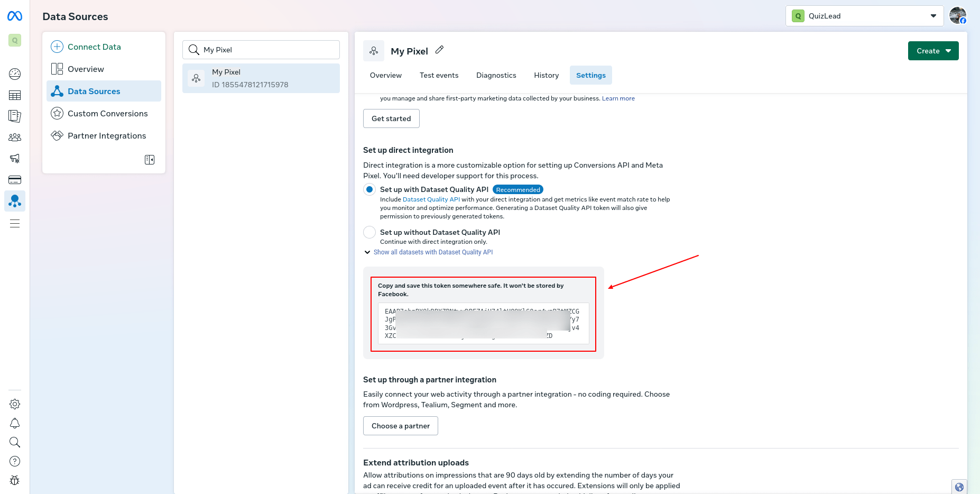Open the Settings gear icon
Image resolution: width=980 pixels, height=494 pixels.
pyautogui.click(x=15, y=404)
